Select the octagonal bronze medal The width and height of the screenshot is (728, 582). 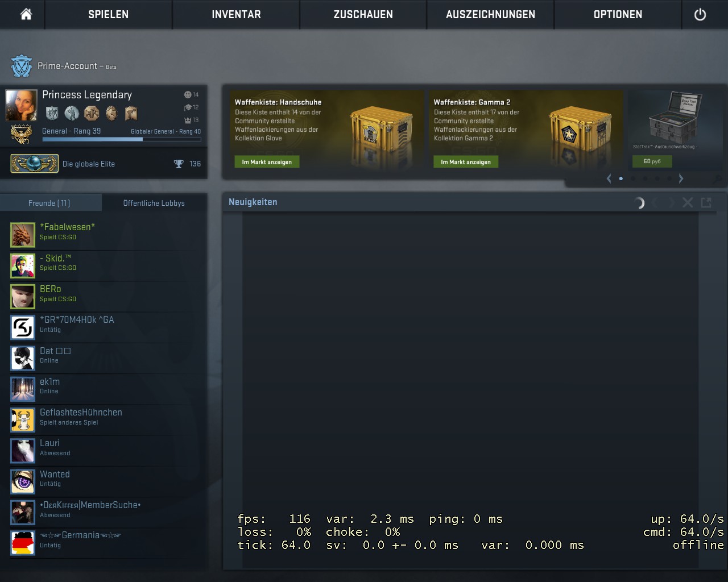coord(92,113)
